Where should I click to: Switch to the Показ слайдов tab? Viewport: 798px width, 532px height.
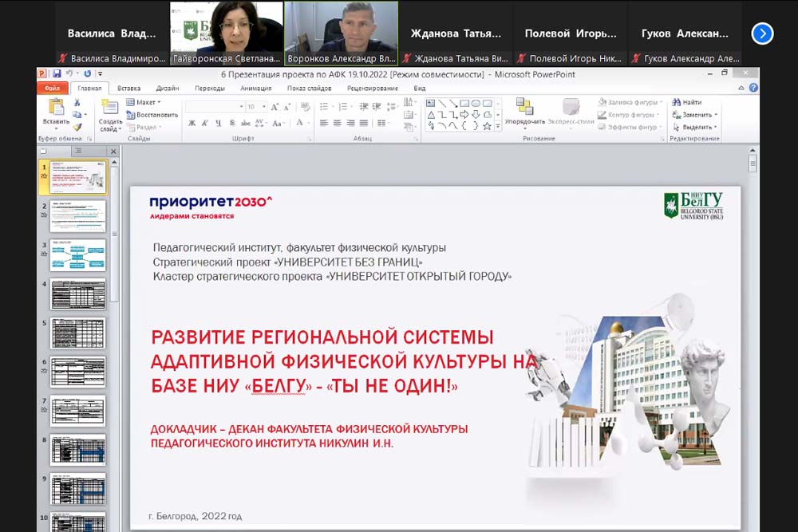[x=309, y=89]
